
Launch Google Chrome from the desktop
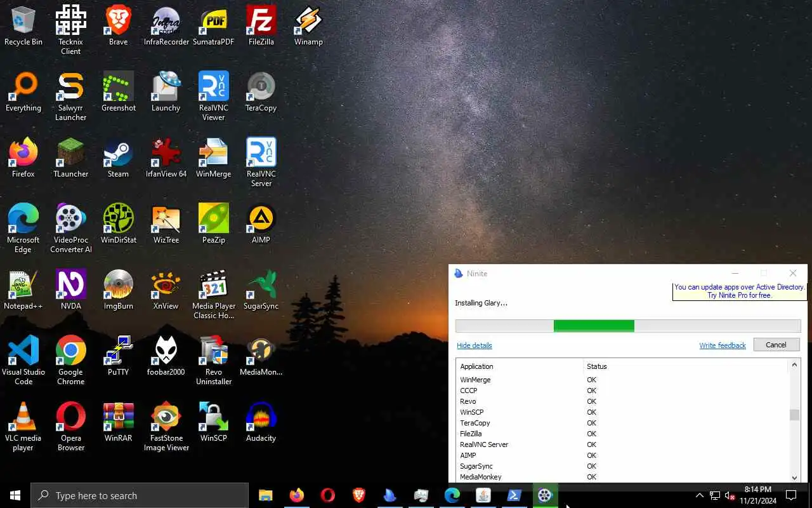point(70,360)
